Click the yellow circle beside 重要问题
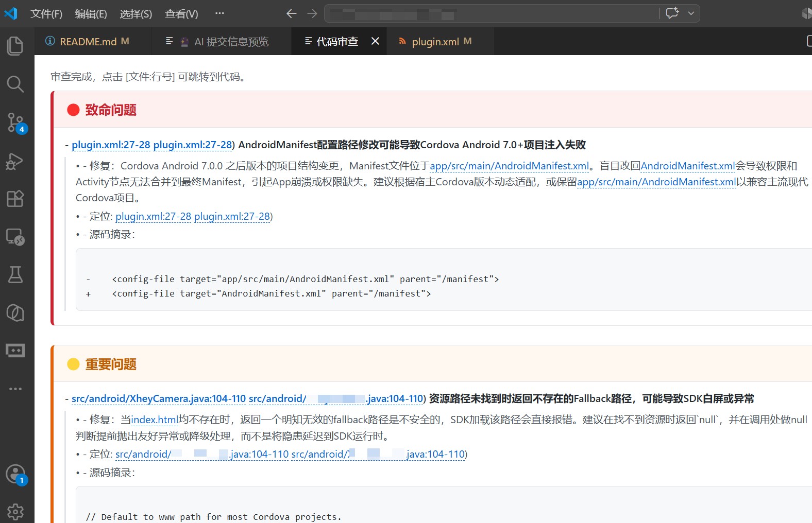This screenshot has width=812, height=523. tap(73, 364)
